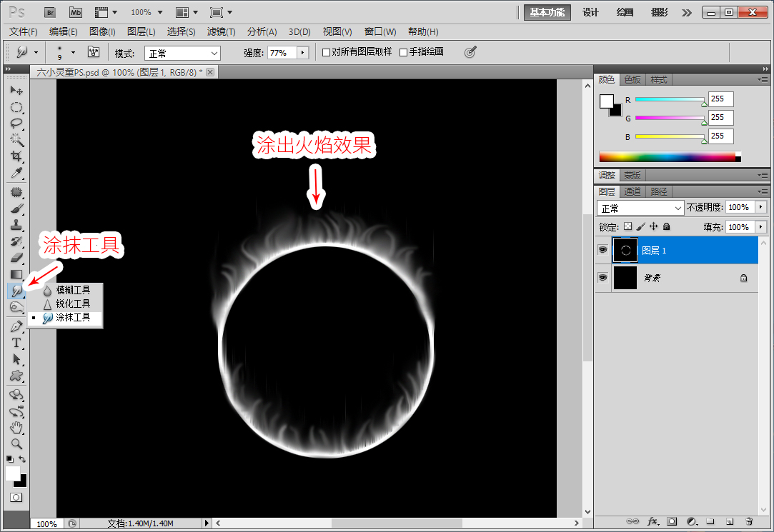Open the tool preset picker arrow
The height and width of the screenshot is (532, 774).
click(x=36, y=52)
